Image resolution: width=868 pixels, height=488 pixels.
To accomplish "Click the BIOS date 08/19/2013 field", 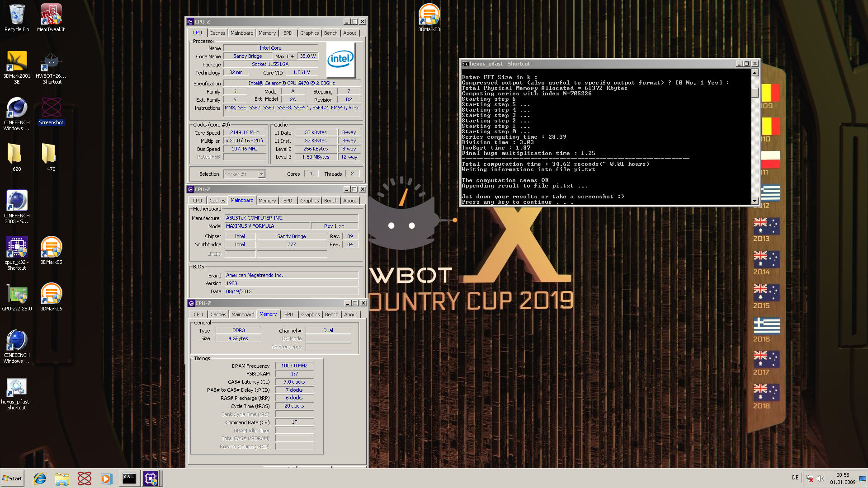I will pyautogui.click(x=292, y=291).
